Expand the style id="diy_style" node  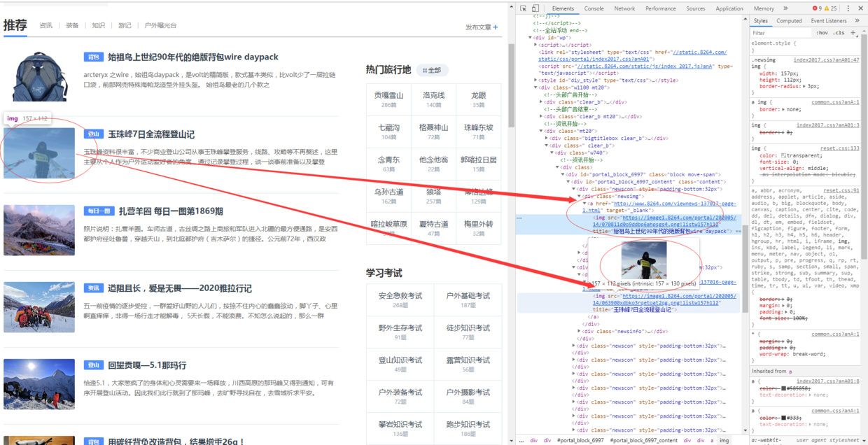pyautogui.click(x=535, y=80)
